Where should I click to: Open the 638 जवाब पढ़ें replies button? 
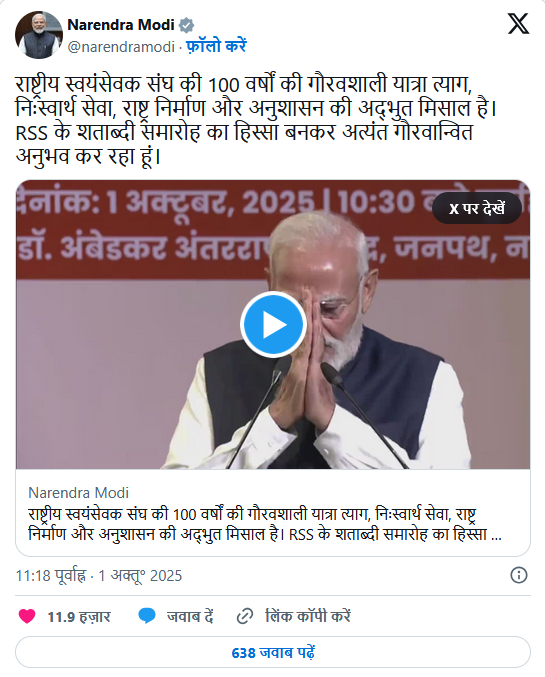pos(273,652)
